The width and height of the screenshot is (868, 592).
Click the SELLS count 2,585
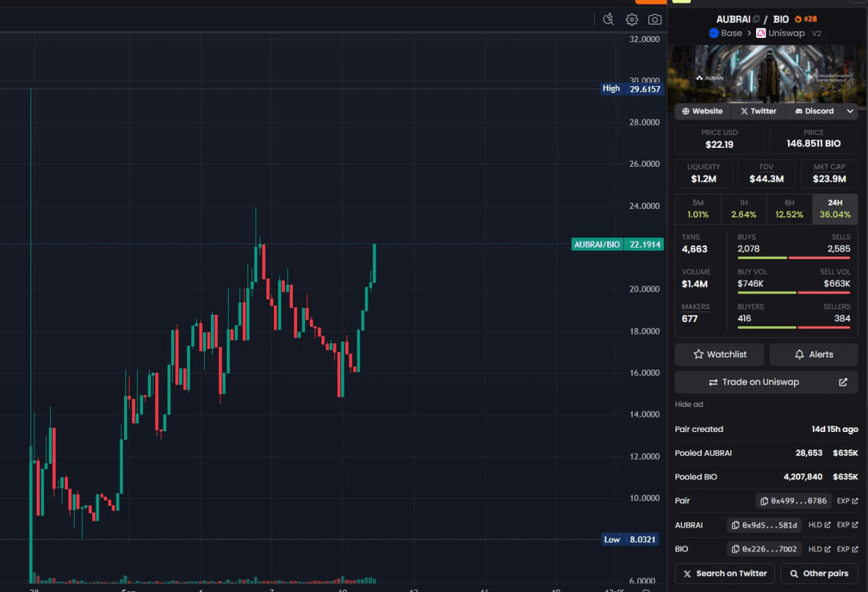839,249
